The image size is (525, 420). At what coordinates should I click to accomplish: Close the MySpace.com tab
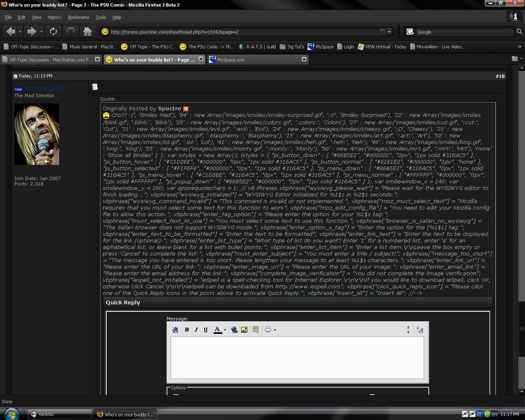point(304,59)
